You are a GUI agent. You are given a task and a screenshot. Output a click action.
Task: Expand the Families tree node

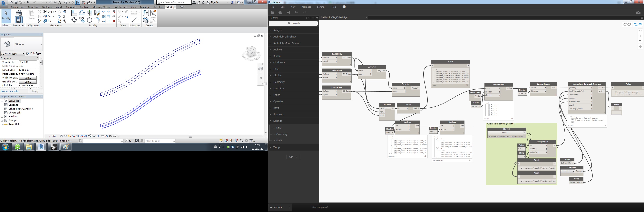tap(2, 117)
